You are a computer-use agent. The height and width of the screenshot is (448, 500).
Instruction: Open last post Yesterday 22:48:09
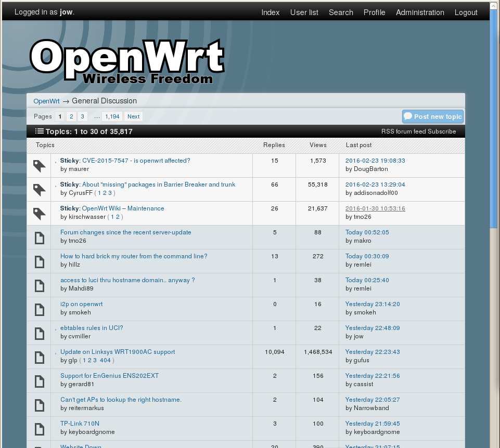click(x=373, y=328)
